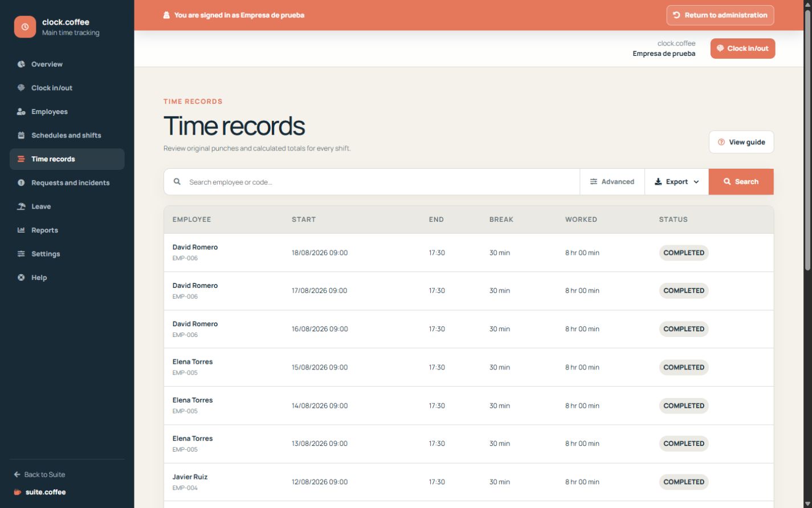
Task: Click the Schedules and shifts calendar icon
Action: pyautogui.click(x=21, y=136)
